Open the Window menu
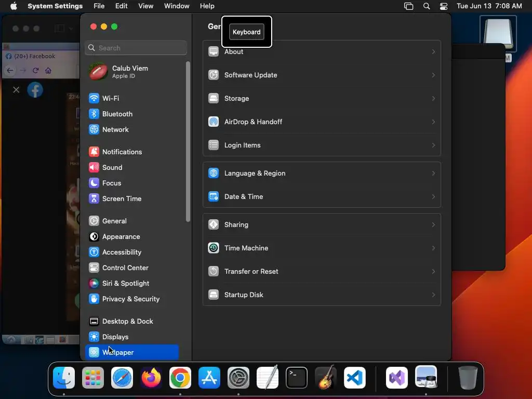Image resolution: width=532 pixels, height=399 pixels. [177, 6]
